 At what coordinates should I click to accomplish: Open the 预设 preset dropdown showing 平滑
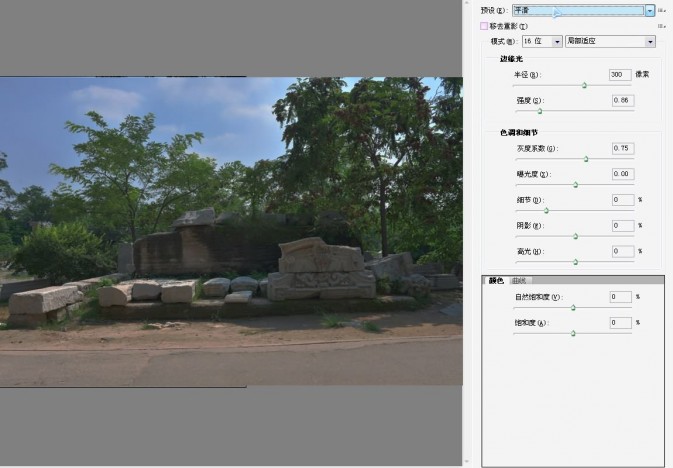[584, 10]
